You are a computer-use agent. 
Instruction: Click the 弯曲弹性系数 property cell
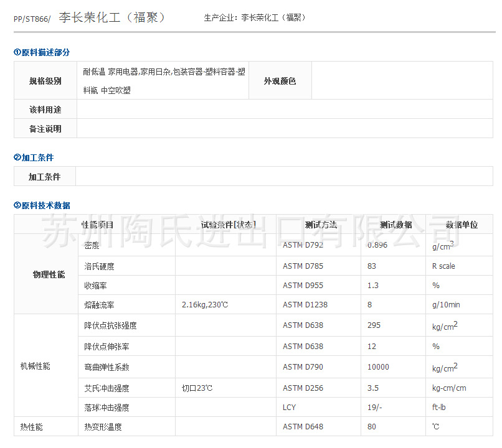(x=127, y=367)
